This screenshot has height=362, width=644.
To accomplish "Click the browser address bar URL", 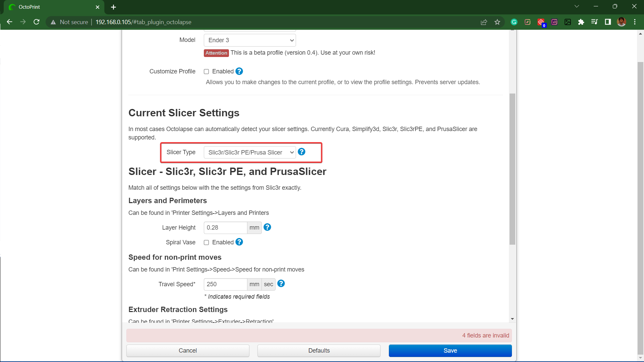I will 143,22.
